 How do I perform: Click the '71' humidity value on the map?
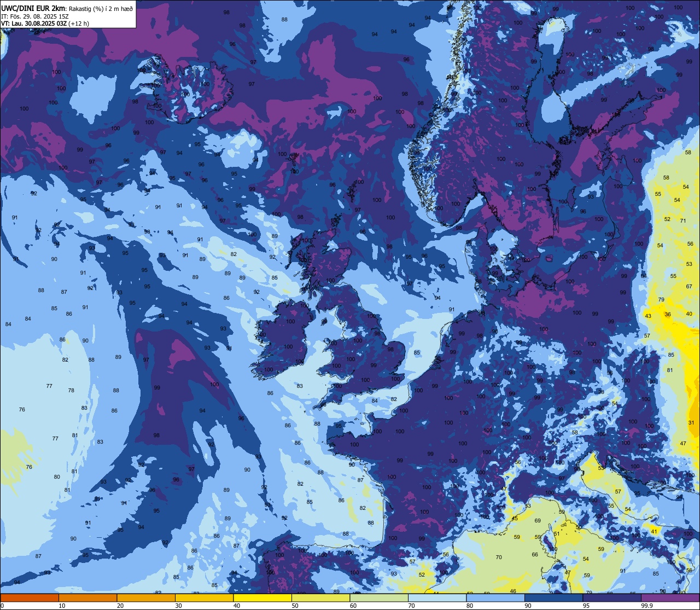[683, 220]
